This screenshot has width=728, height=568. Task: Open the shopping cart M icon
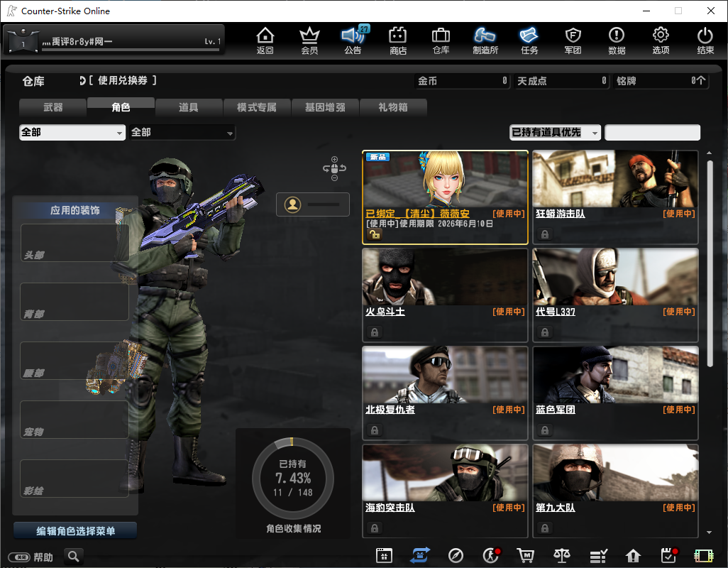click(526, 555)
